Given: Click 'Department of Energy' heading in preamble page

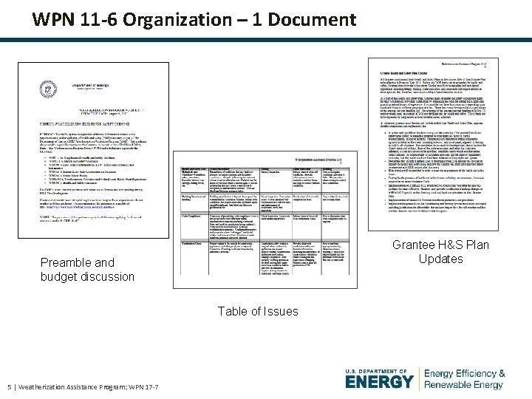Looking at the screenshot, I should coord(90,86).
